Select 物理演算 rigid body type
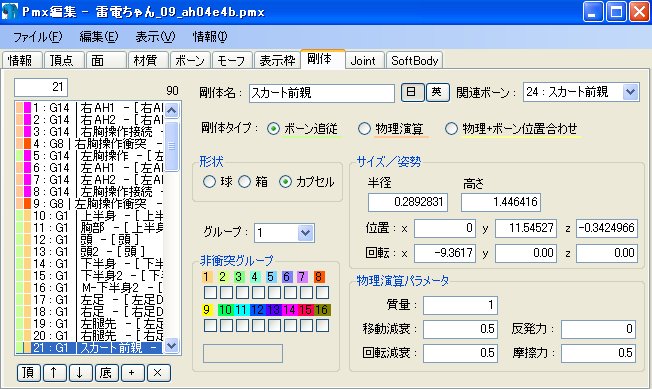The image size is (652, 389). point(364,129)
